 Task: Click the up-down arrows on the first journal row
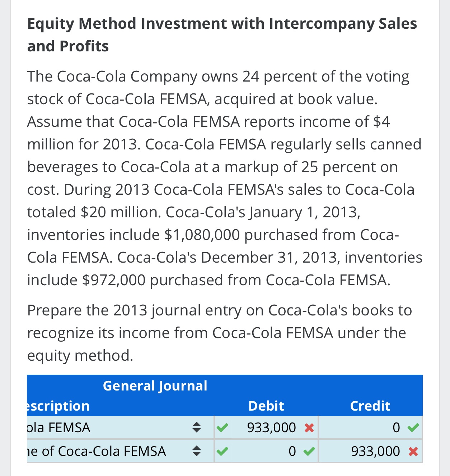click(196, 428)
